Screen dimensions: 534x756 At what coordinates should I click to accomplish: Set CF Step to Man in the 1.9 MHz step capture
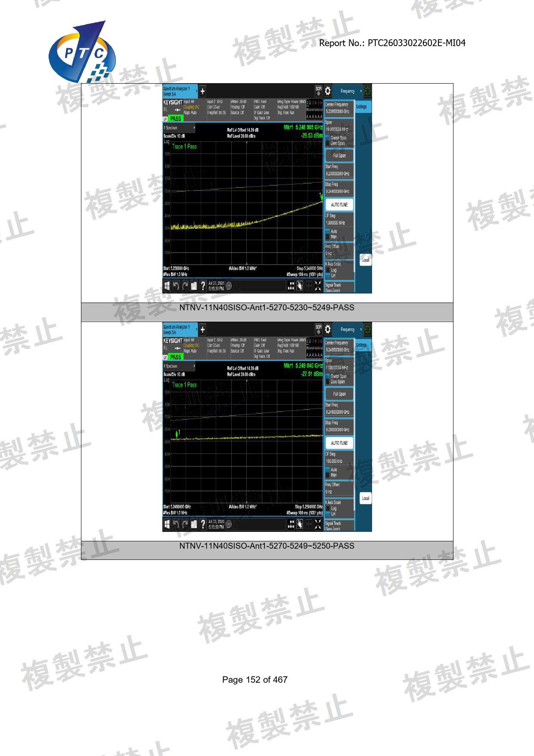[332, 237]
